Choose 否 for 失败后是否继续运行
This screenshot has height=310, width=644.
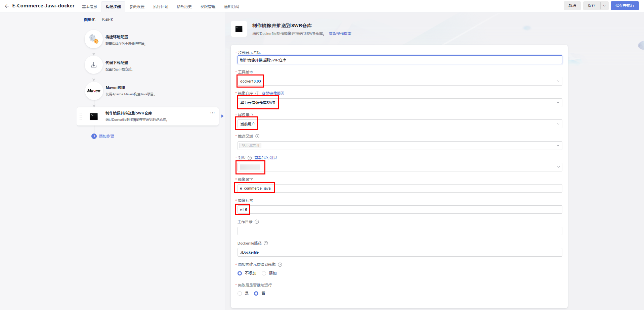pos(256,294)
